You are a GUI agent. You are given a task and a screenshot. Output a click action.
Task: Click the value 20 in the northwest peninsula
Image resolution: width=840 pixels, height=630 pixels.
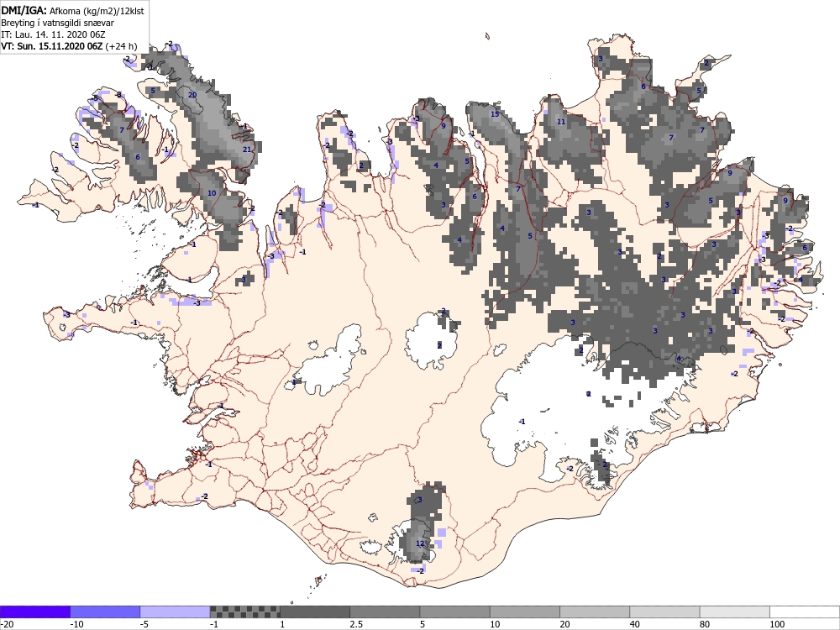(192, 95)
